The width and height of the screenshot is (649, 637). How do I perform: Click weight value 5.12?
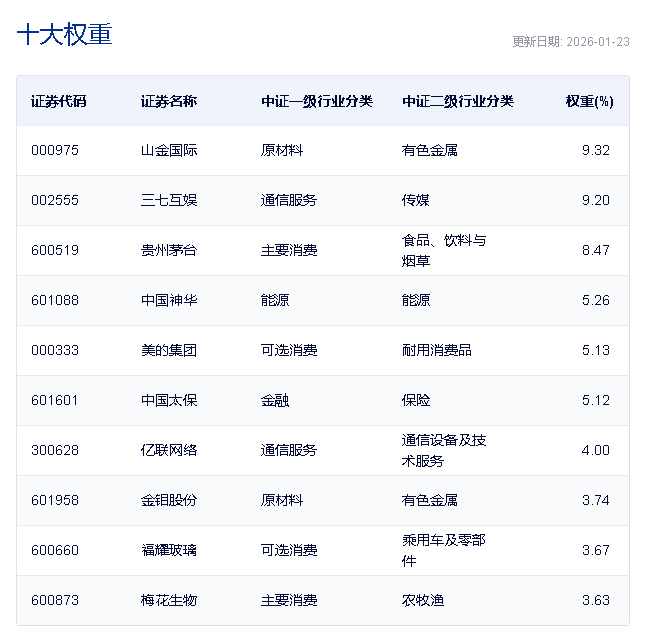coord(596,401)
